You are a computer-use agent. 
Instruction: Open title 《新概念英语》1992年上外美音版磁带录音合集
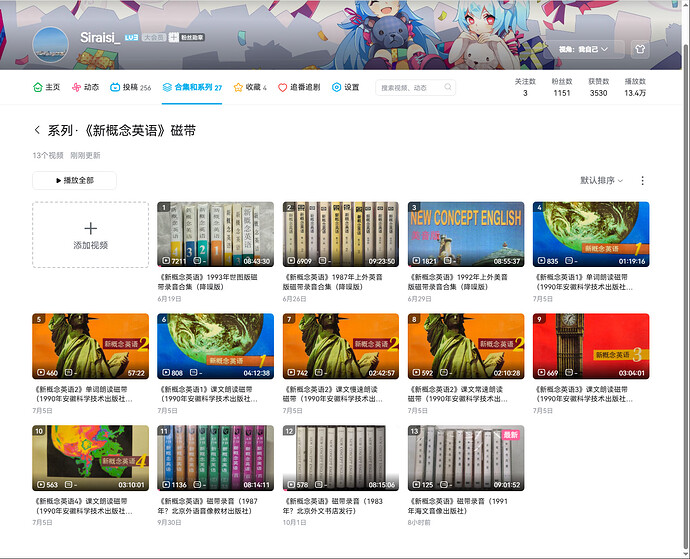click(458, 282)
